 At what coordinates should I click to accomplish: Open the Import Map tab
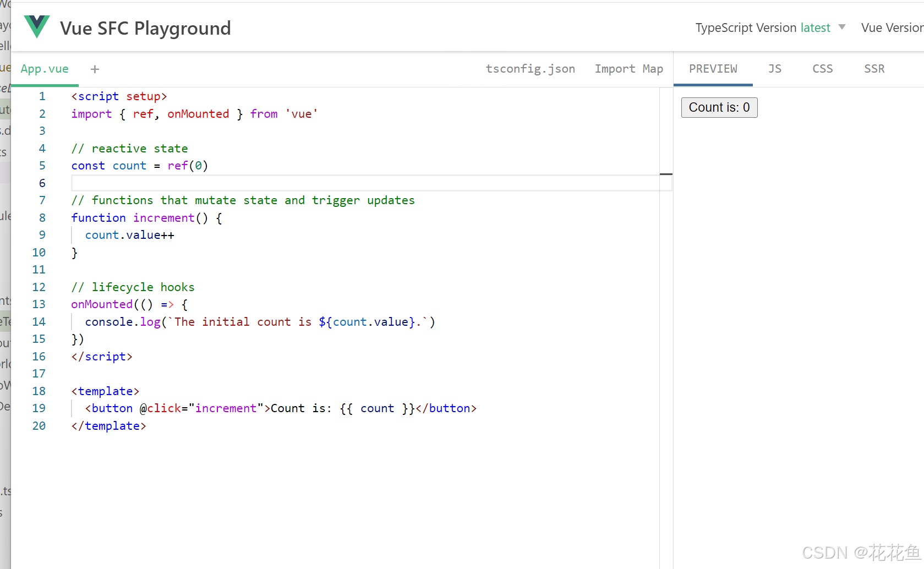click(x=628, y=69)
